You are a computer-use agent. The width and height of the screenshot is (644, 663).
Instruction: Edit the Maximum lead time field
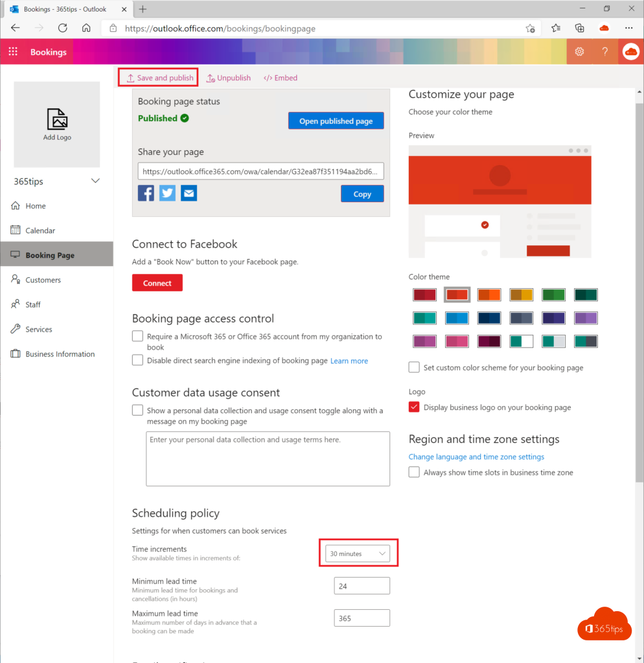362,618
